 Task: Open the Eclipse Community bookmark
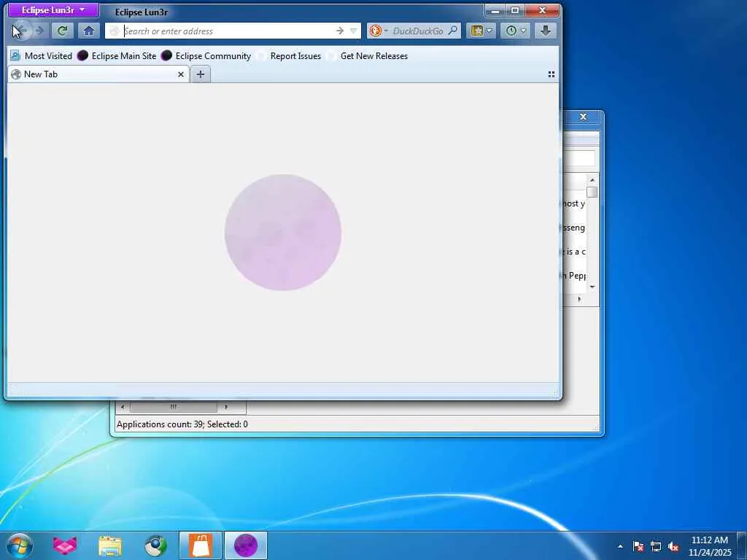(x=206, y=55)
